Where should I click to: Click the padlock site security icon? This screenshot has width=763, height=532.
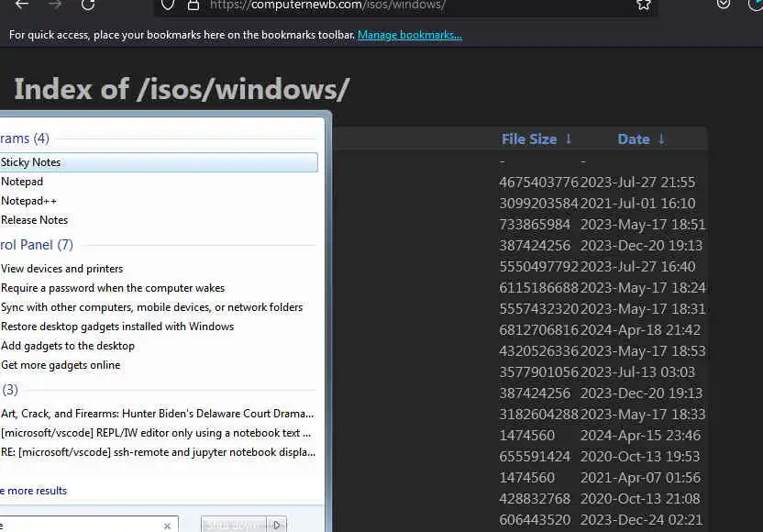point(194,5)
